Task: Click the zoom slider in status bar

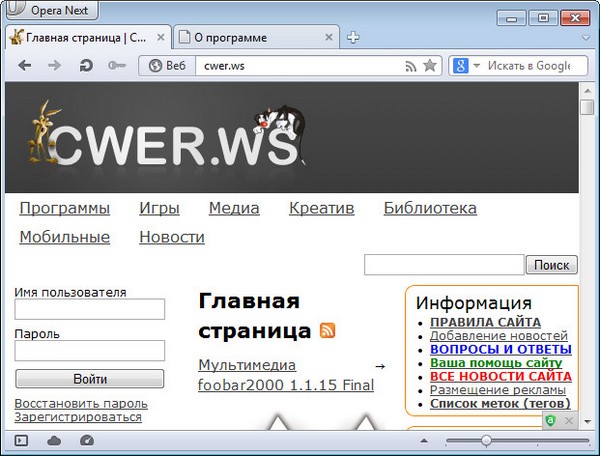Action: coord(486,440)
